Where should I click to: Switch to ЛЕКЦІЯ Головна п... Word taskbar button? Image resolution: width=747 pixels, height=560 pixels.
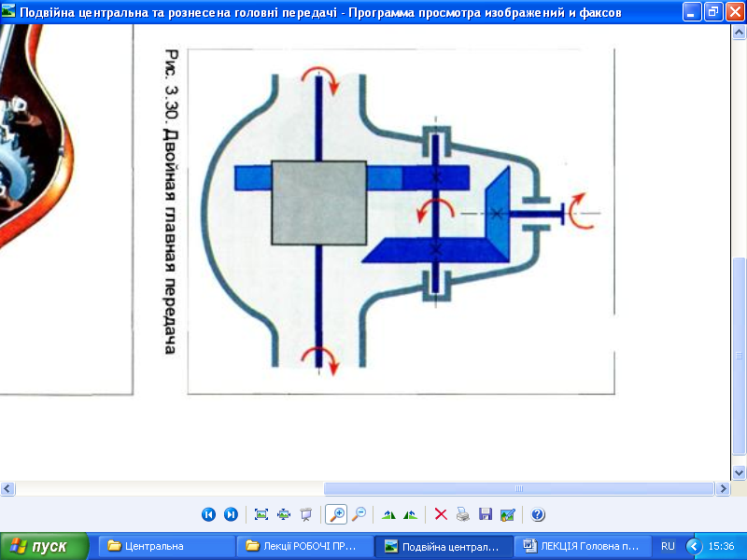(x=582, y=546)
